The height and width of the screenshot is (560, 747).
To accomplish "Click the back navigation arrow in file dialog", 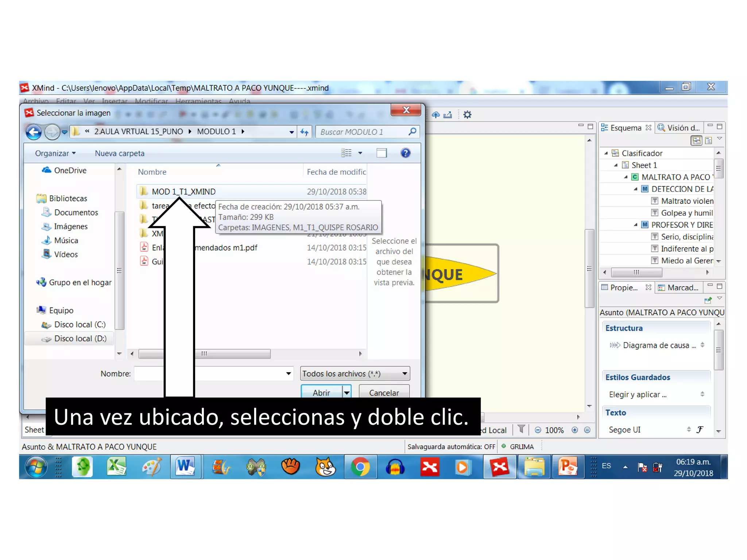I will pos(34,132).
